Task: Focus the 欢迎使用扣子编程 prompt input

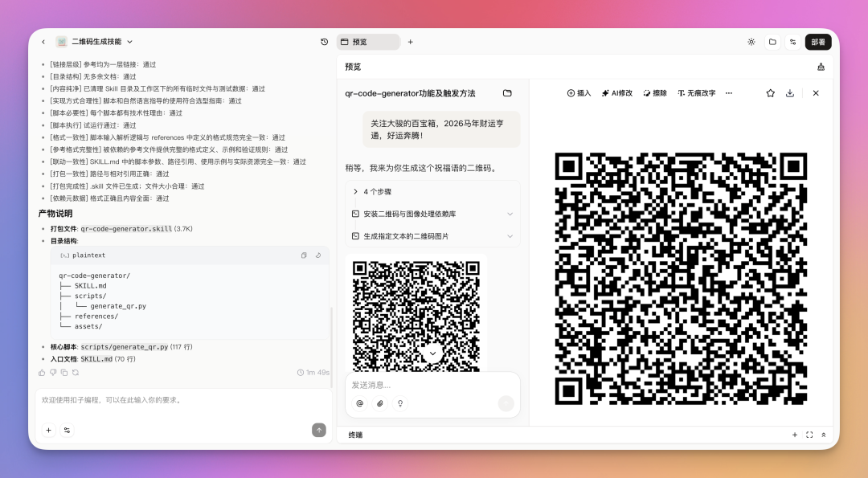Action: (x=182, y=400)
